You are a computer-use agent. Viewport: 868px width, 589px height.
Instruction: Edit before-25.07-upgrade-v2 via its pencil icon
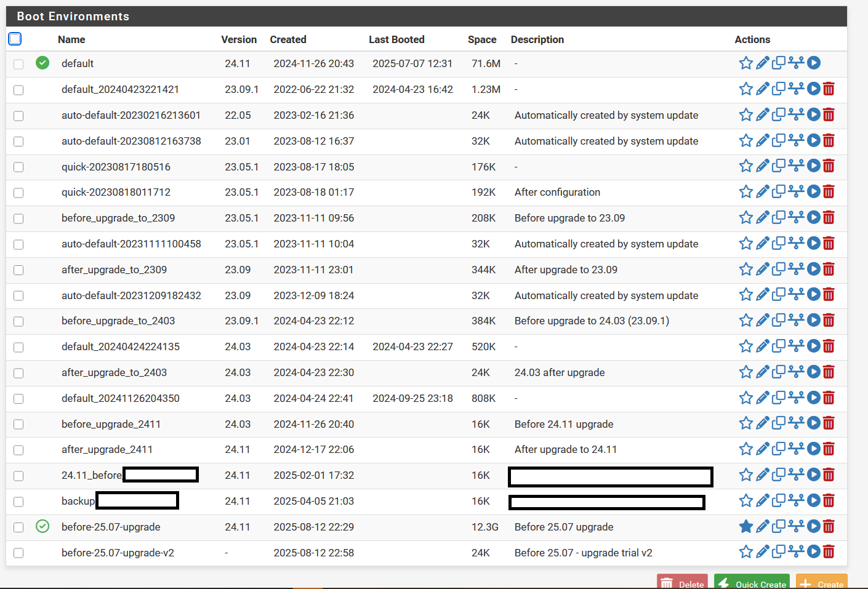[762, 552]
